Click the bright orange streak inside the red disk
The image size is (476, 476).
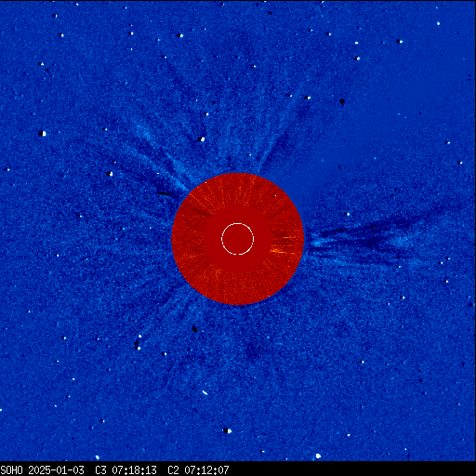click(x=278, y=251)
